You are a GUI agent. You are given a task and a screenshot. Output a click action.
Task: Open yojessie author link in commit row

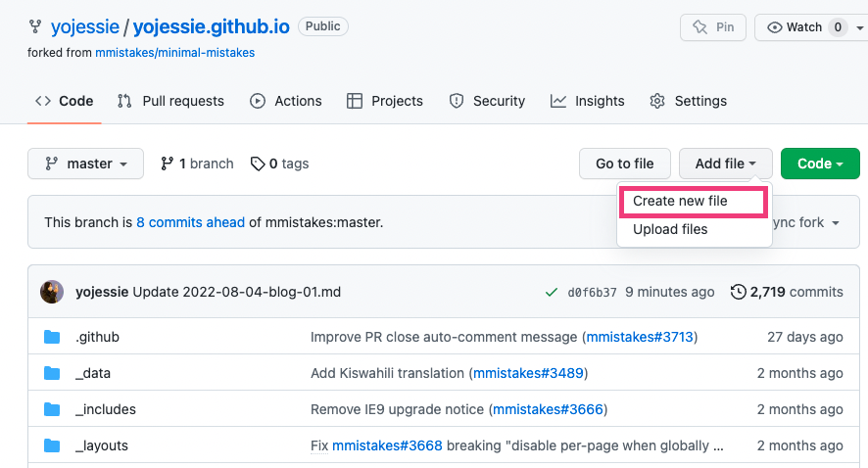102,292
